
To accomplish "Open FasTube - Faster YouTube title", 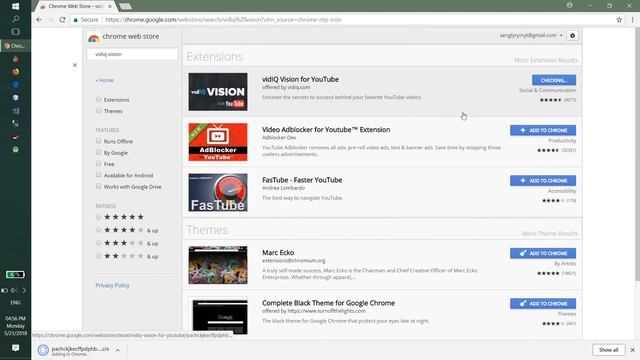I will pyautogui.click(x=302, y=180).
